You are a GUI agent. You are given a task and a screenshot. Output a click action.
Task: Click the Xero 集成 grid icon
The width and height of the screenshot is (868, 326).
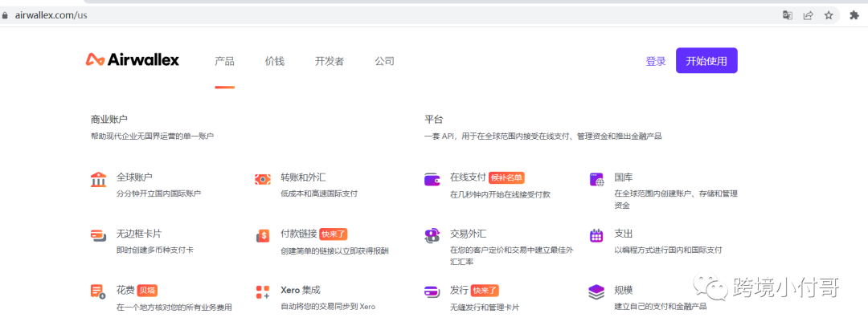point(262,291)
